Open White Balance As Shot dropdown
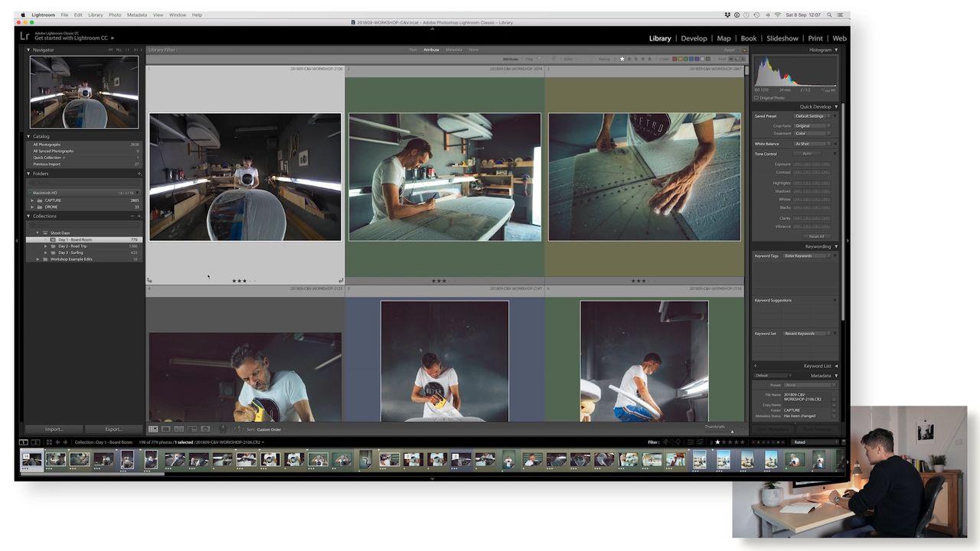Image resolution: width=980 pixels, height=551 pixels. coord(812,144)
